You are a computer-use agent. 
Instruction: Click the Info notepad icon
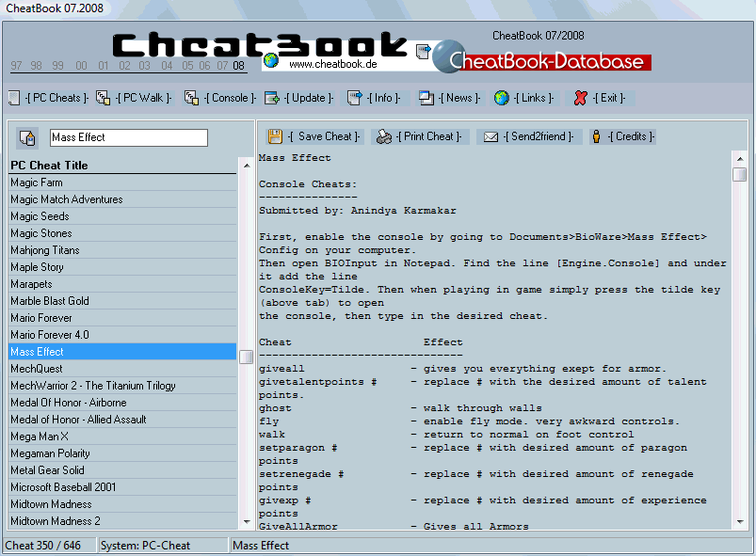(x=354, y=98)
